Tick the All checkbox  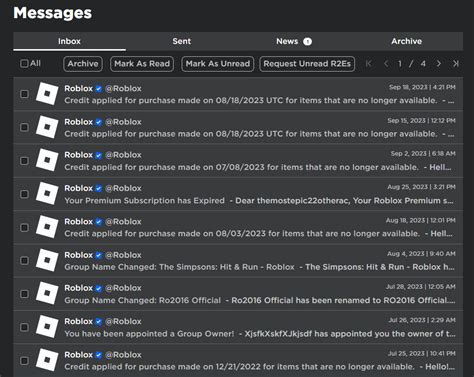(24, 63)
